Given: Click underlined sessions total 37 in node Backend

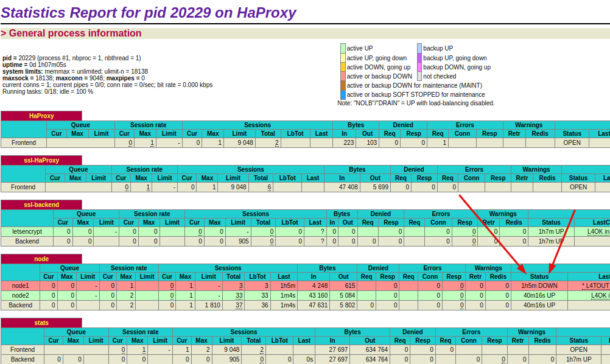Looking at the screenshot, I should 239,306.
